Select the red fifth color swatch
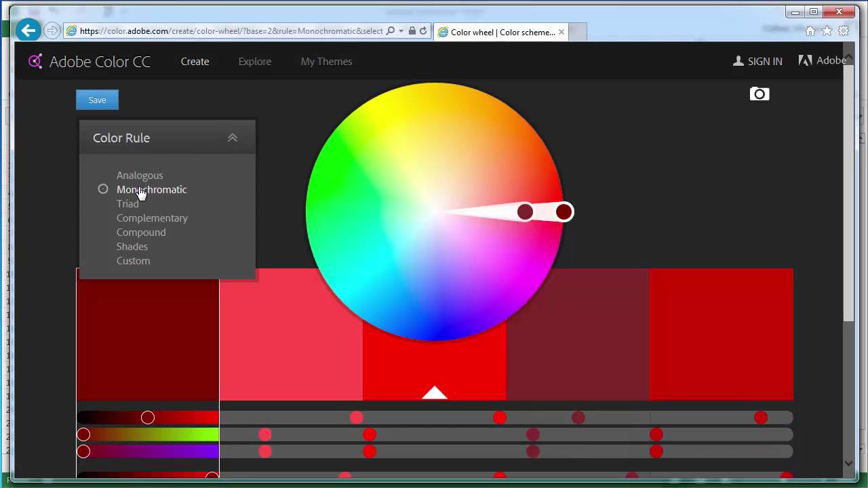 coord(722,334)
